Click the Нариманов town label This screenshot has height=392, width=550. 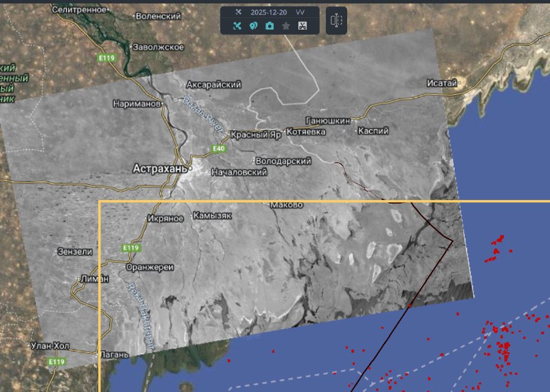137,103
